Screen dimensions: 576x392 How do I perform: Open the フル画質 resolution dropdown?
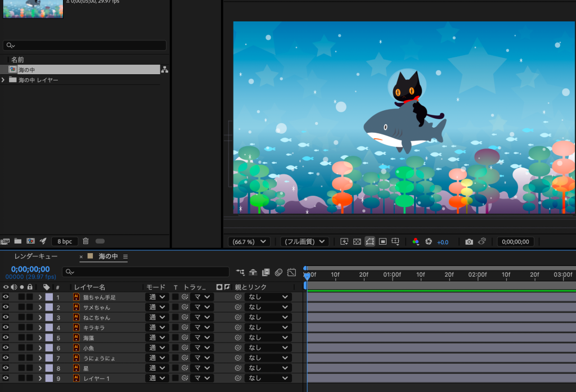coord(304,242)
